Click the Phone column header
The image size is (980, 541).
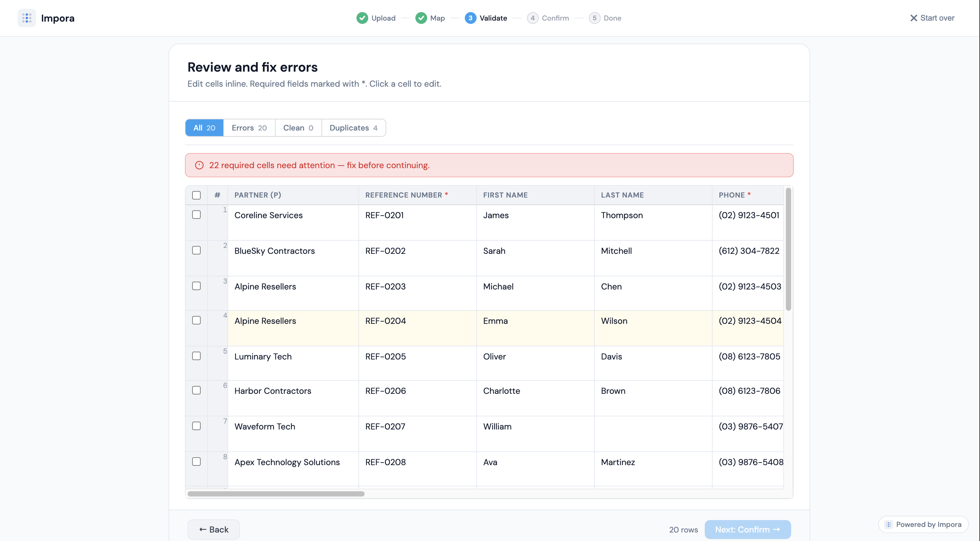[x=748, y=195]
